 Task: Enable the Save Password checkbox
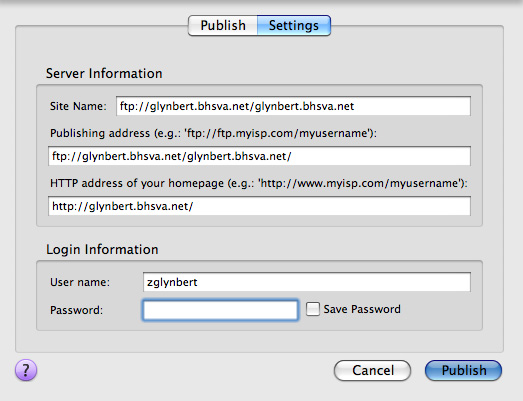pyautogui.click(x=313, y=309)
